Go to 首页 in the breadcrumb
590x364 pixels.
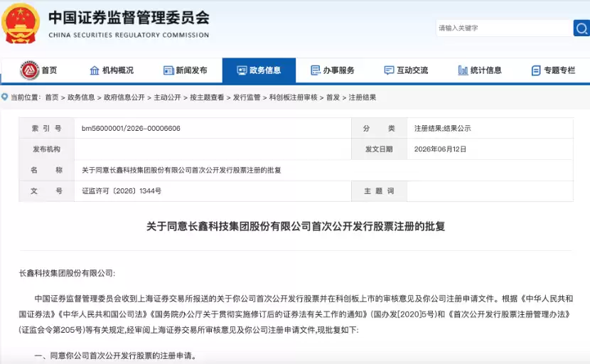pyautogui.click(x=52, y=97)
